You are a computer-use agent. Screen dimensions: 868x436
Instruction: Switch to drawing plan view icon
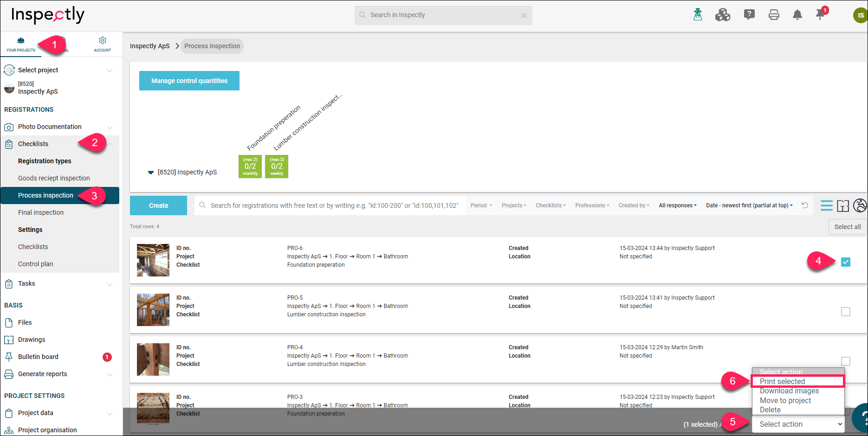(x=843, y=205)
